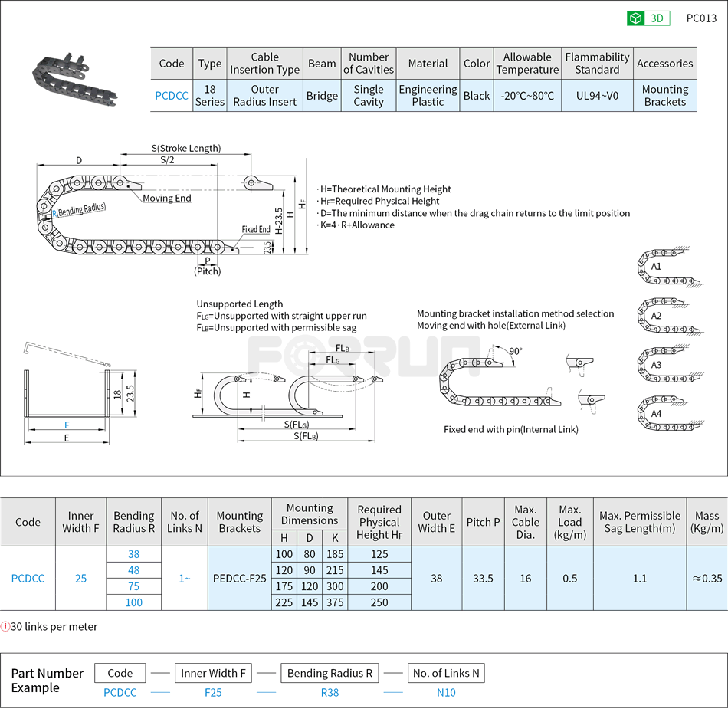The width and height of the screenshot is (728, 712).
Task: Select mounting orientation A2
Action: [x=669, y=315]
